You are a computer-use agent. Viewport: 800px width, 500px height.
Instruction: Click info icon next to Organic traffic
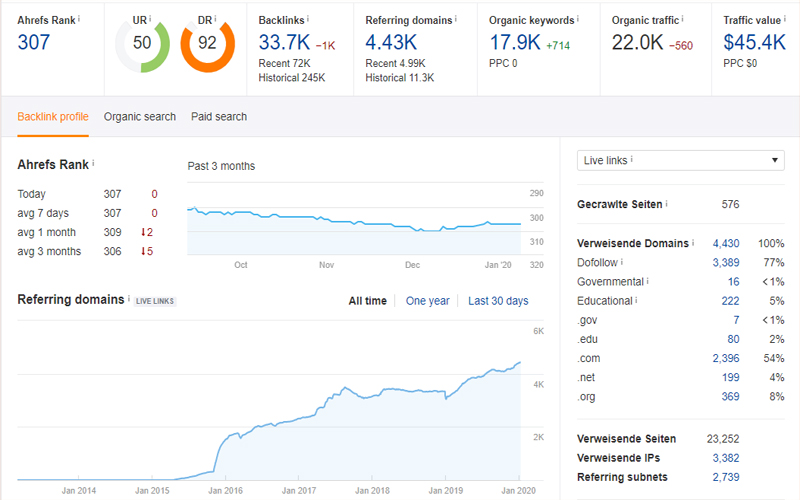(x=683, y=18)
